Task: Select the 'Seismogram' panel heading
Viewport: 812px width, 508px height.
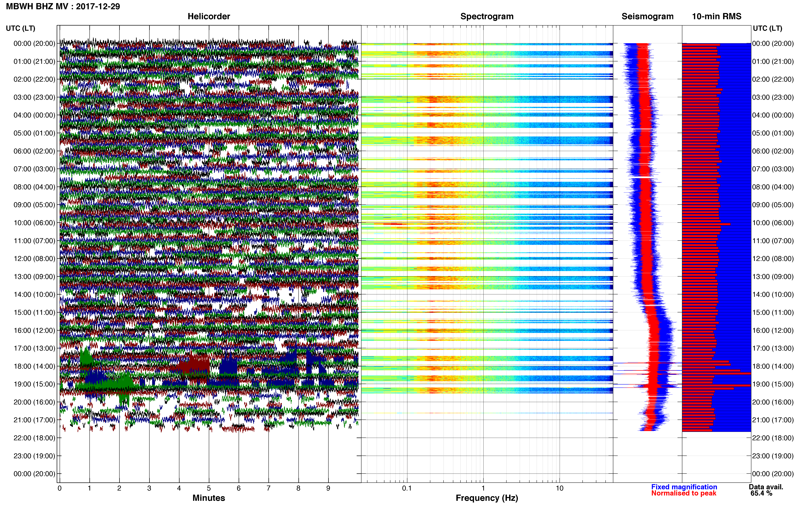Action: pos(647,16)
